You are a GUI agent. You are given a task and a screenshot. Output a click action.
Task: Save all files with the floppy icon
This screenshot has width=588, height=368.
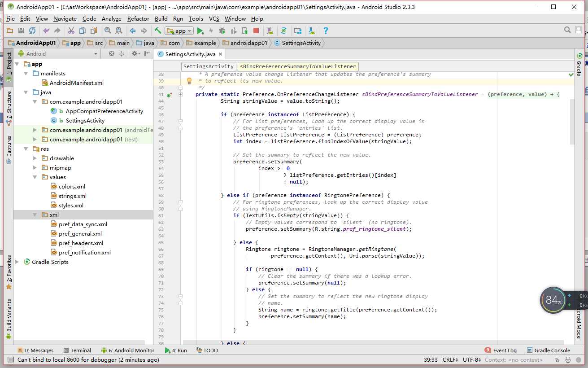pos(21,31)
